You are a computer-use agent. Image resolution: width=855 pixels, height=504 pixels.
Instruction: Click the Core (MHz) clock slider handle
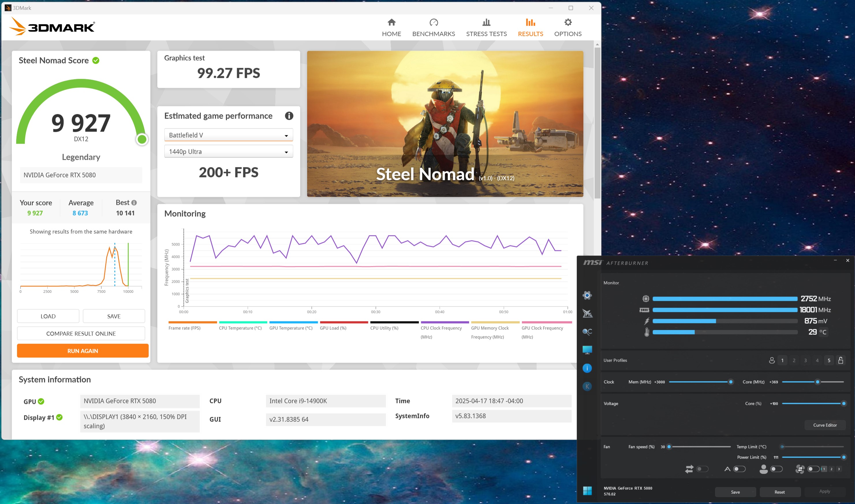tap(818, 382)
